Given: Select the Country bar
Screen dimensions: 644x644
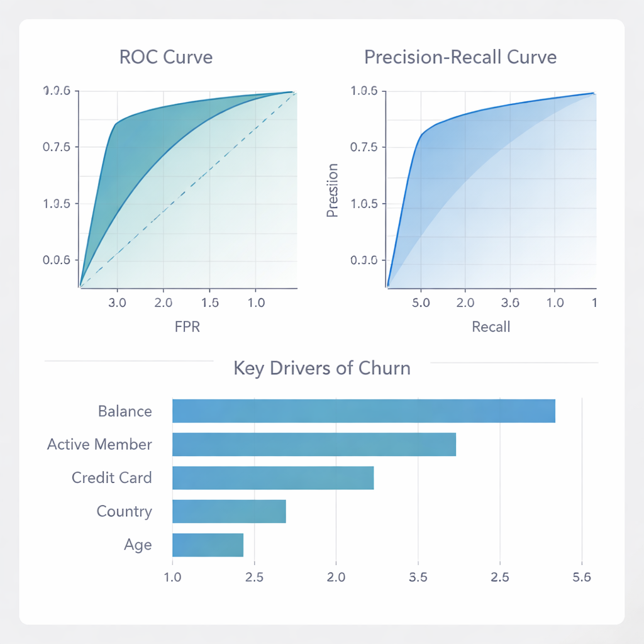Looking at the screenshot, I should point(229,511).
